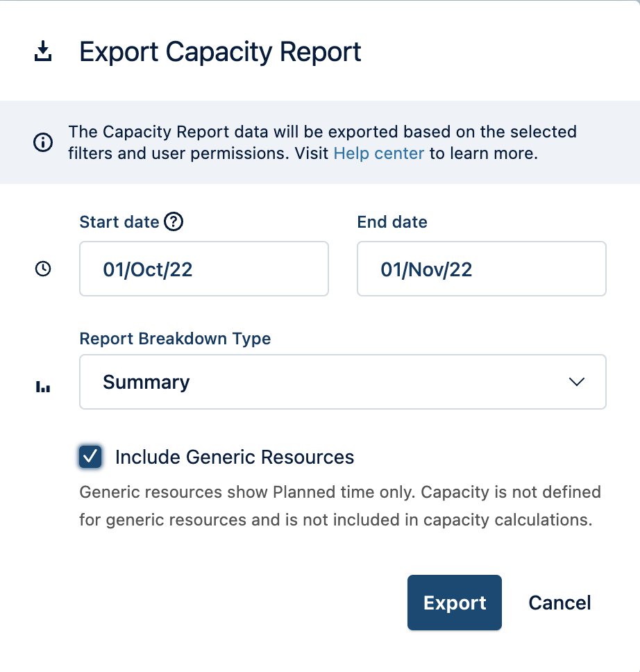
Task: Open the Start date help question mark
Action: [174, 221]
